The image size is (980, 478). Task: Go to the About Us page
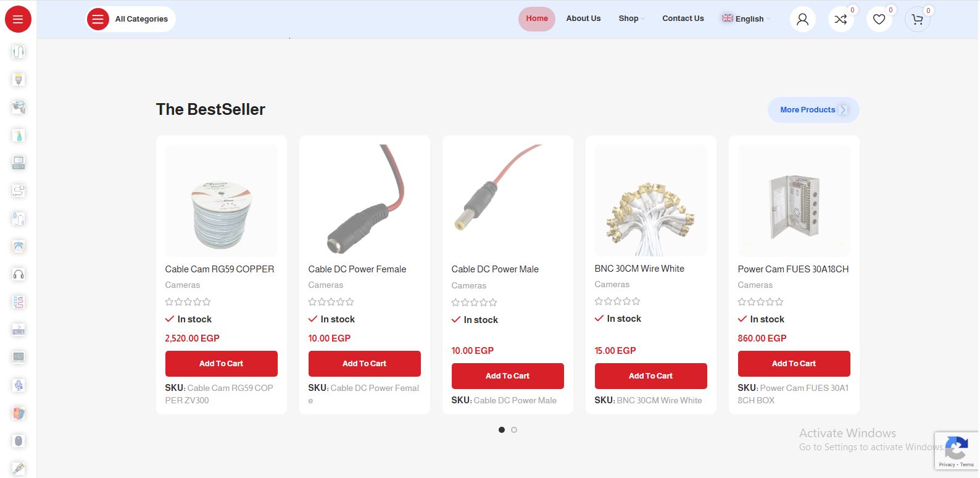pyautogui.click(x=583, y=19)
